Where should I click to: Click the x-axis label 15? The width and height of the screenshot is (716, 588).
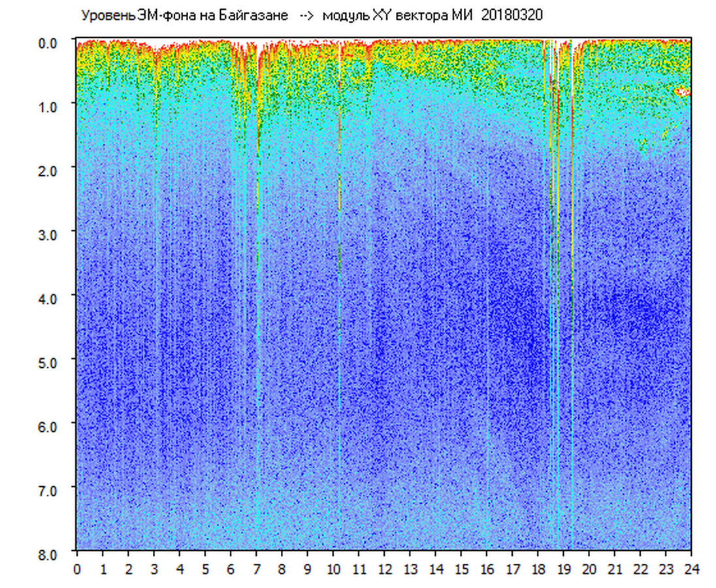[461, 569]
